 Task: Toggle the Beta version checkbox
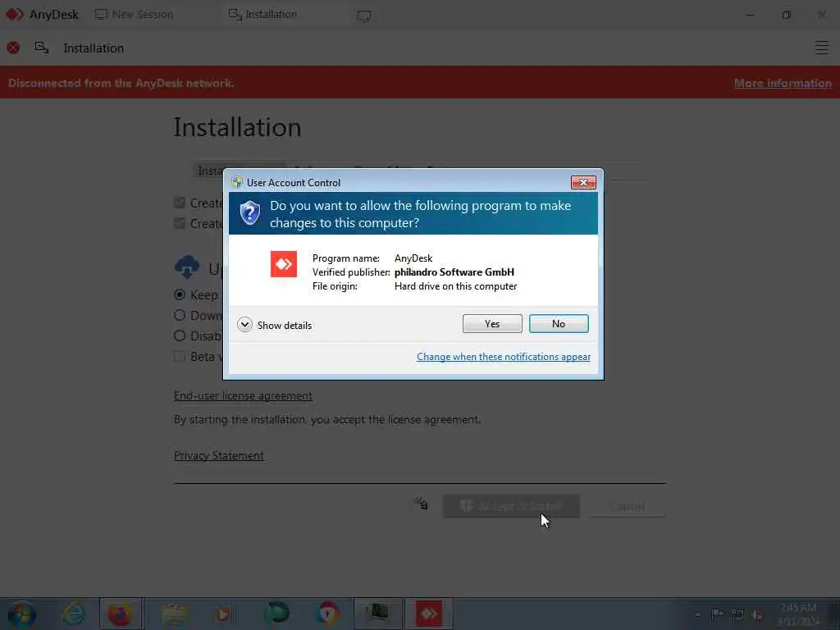[x=180, y=356]
